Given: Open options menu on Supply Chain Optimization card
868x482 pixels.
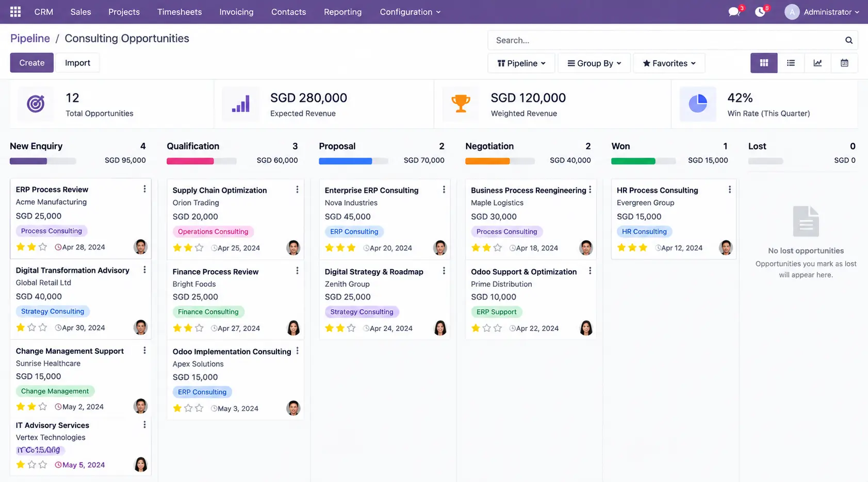Looking at the screenshot, I should click(x=297, y=190).
